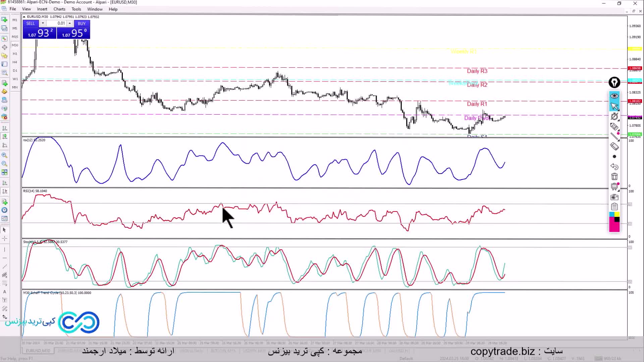
Task: Click the BUY button on one-click panel
Action: tap(82, 23)
